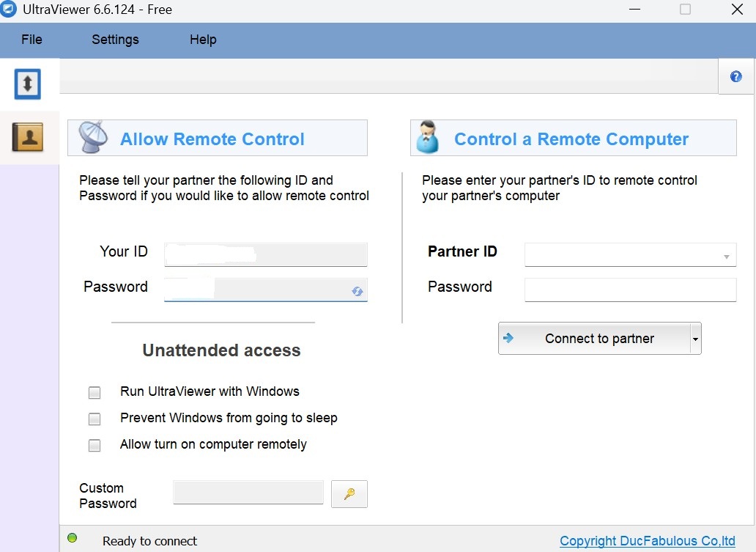Expand the Partner ID dropdown list

(x=725, y=256)
